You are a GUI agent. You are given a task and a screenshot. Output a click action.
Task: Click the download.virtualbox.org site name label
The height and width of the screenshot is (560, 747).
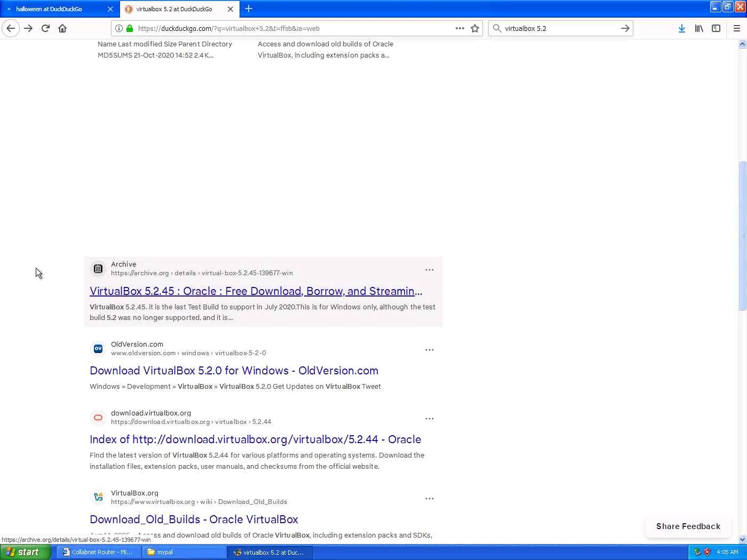[x=151, y=413]
